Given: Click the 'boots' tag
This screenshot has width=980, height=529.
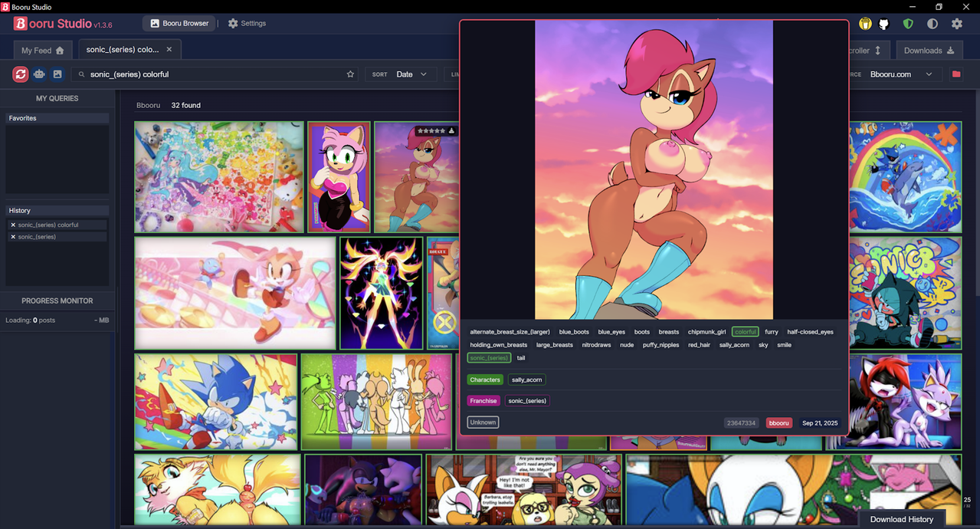Looking at the screenshot, I should pyautogui.click(x=642, y=332).
